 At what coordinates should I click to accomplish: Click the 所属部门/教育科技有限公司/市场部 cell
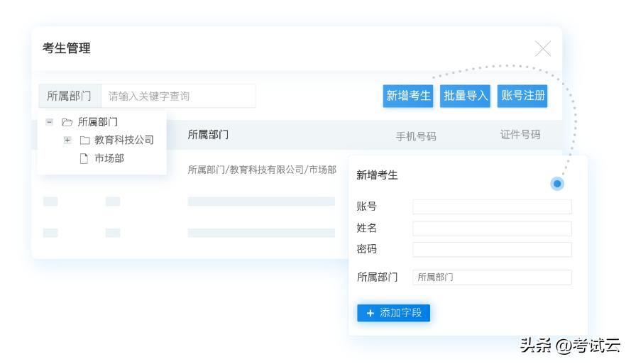click(262, 170)
